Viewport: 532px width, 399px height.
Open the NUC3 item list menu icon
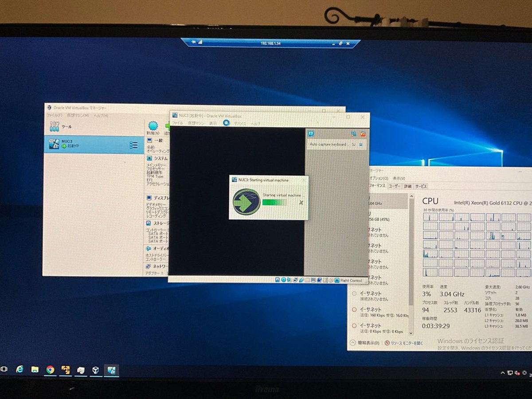pyautogui.click(x=133, y=145)
